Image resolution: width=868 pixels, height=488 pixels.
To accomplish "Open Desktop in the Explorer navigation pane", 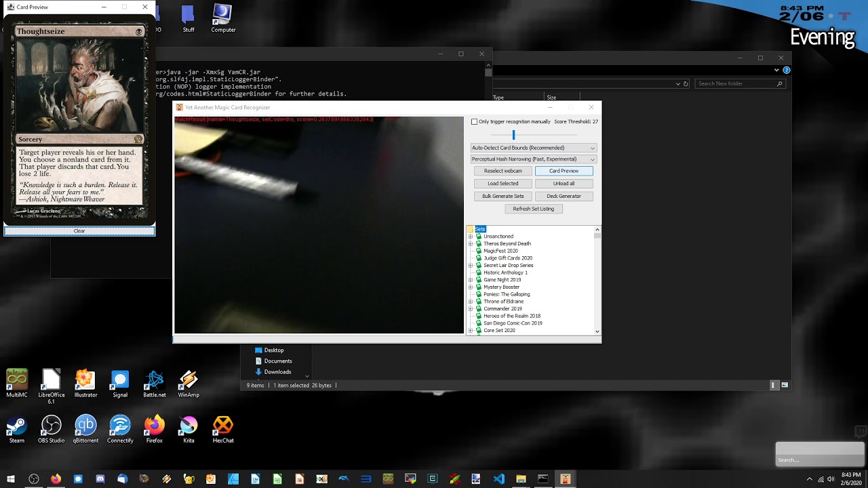I will pyautogui.click(x=274, y=350).
